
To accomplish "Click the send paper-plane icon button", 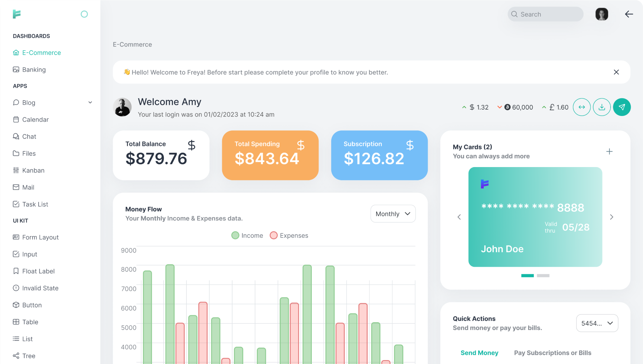I will 622,107.
